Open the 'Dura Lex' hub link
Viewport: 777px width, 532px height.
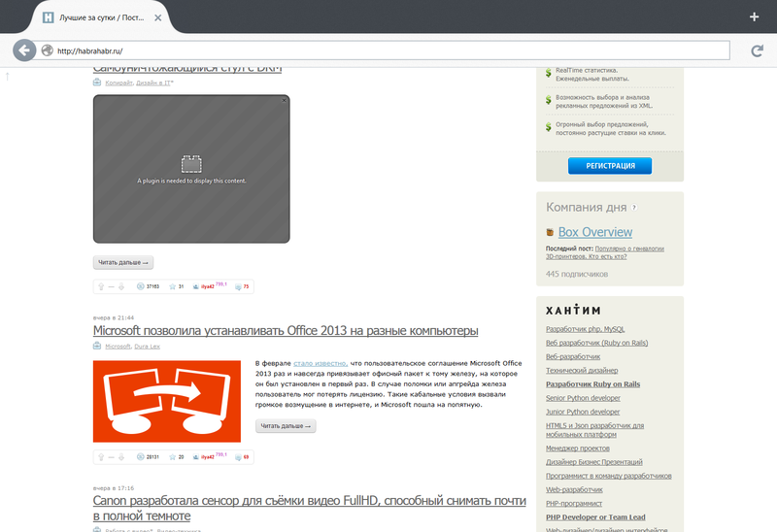tap(148, 347)
